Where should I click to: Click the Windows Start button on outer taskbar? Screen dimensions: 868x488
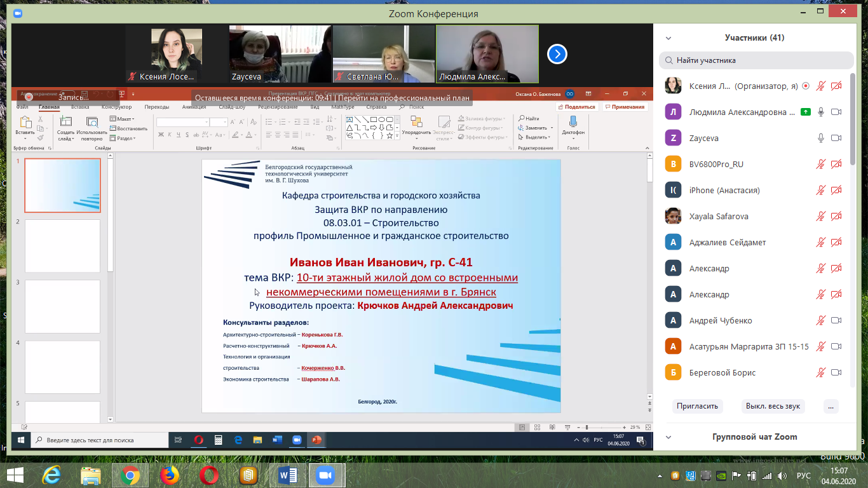(15, 475)
